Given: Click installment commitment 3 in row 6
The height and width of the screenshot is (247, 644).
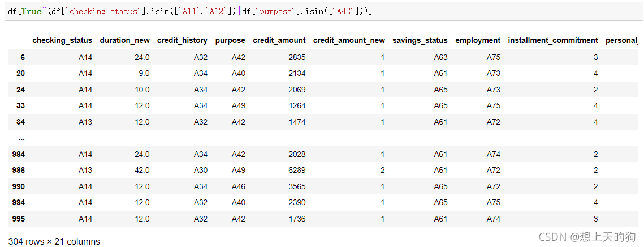Looking at the screenshot, I should tap(595, 58).
